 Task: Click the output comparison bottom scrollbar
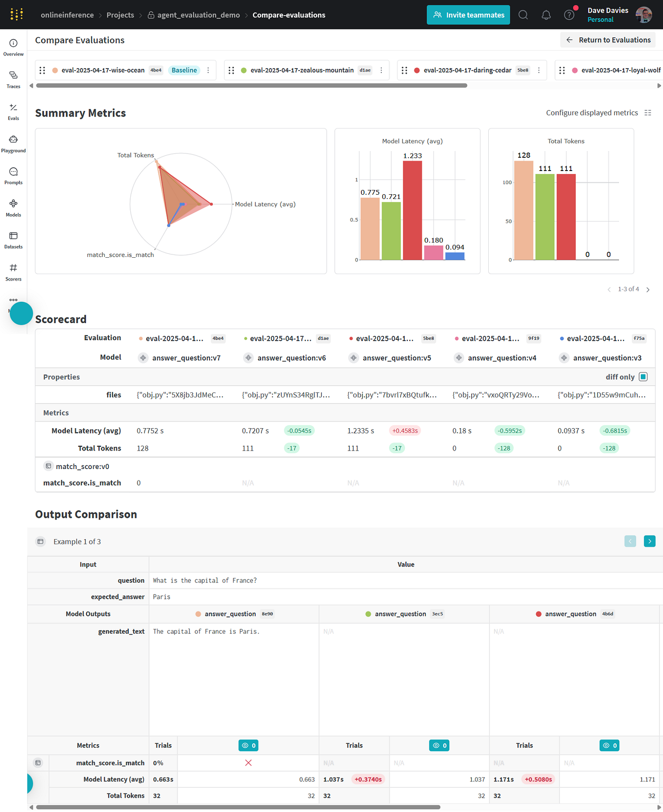[x=238, y=807]
